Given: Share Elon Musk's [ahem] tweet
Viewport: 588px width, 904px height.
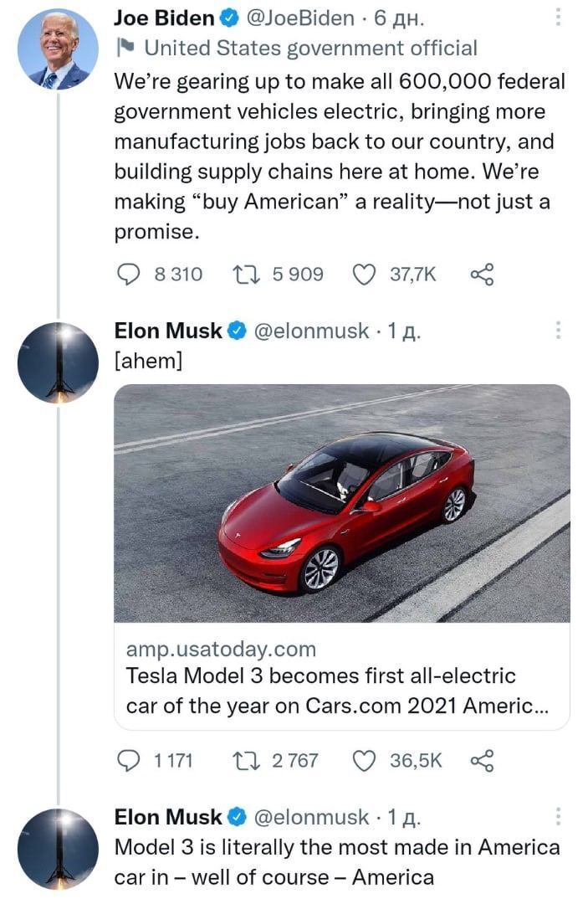Looking at the screenshot, I should click(483, 760).
